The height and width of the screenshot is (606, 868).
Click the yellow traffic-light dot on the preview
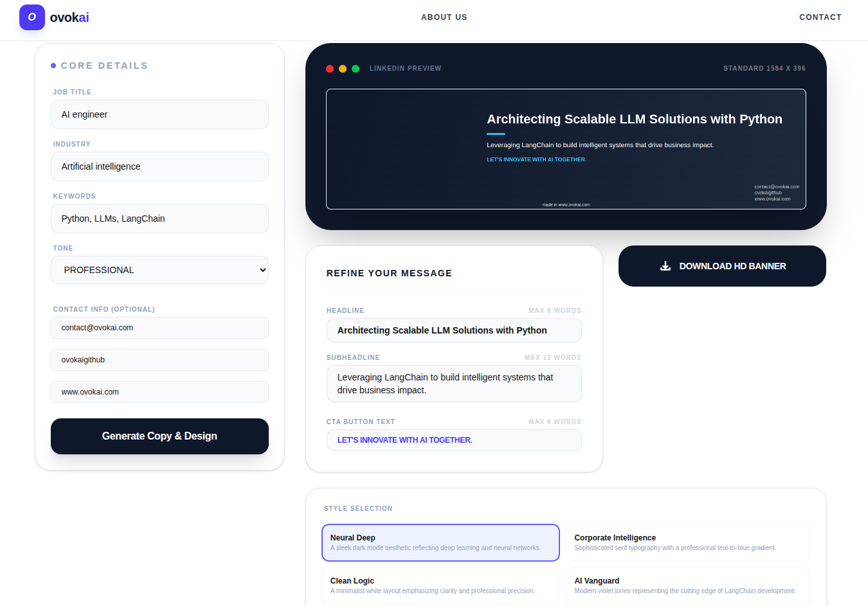pyautogui.click(x=343, y=68)
